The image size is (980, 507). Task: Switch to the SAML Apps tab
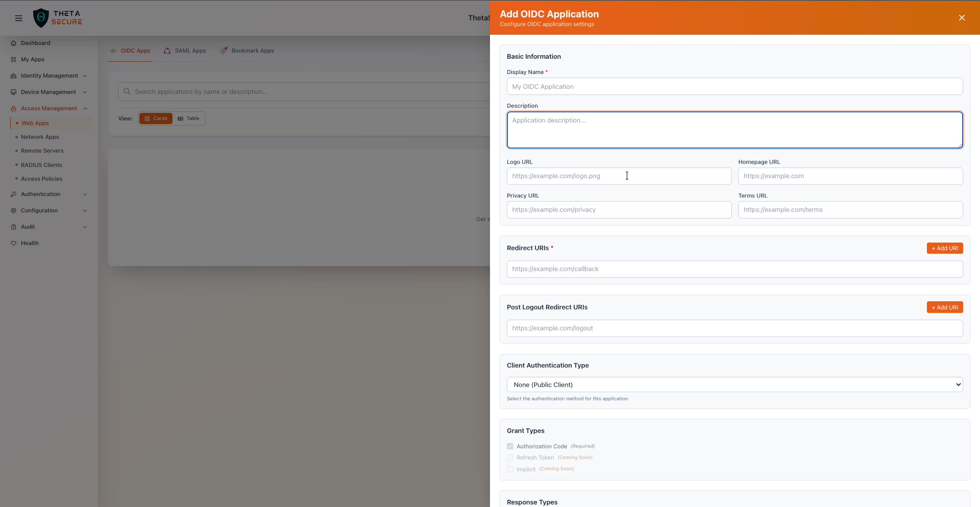click(190, 50)
